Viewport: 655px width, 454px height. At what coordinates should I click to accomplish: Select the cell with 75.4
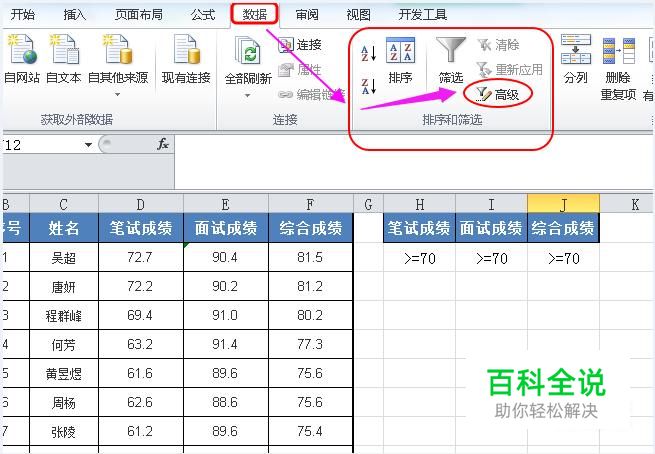point(310,431)
